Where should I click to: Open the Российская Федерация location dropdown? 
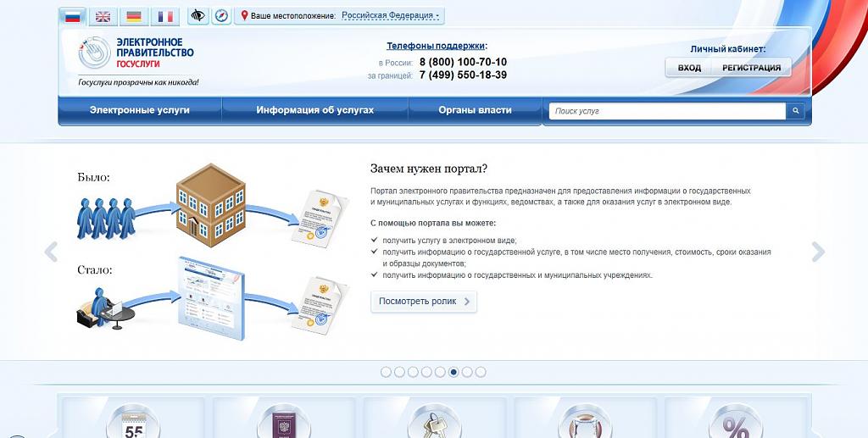390,15
